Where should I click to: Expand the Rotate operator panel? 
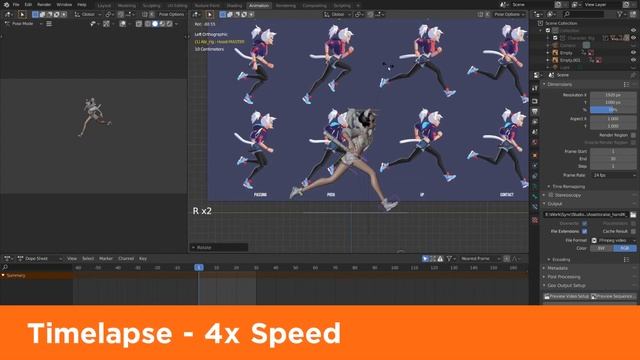tap(219, 247)
